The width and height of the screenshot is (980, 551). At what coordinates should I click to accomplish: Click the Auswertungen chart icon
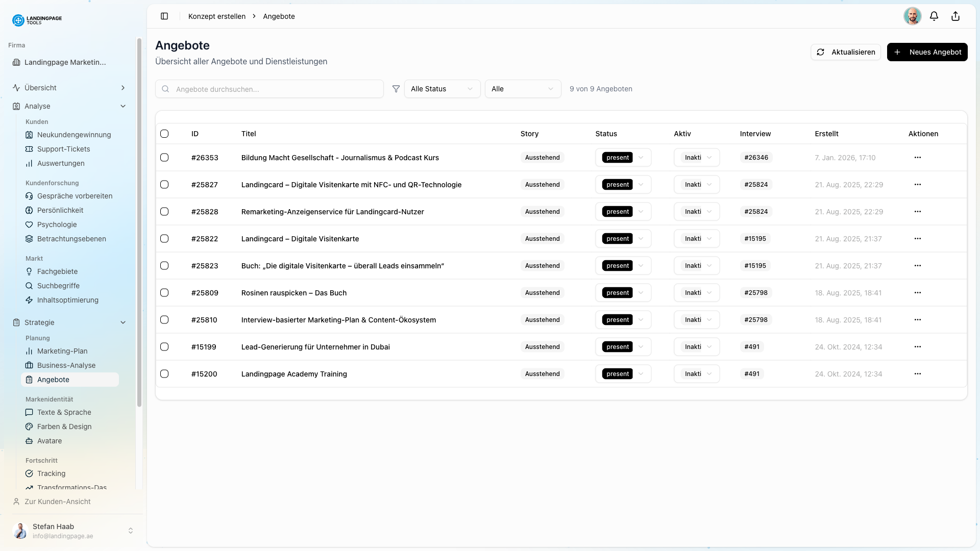(x=30, y=163)
